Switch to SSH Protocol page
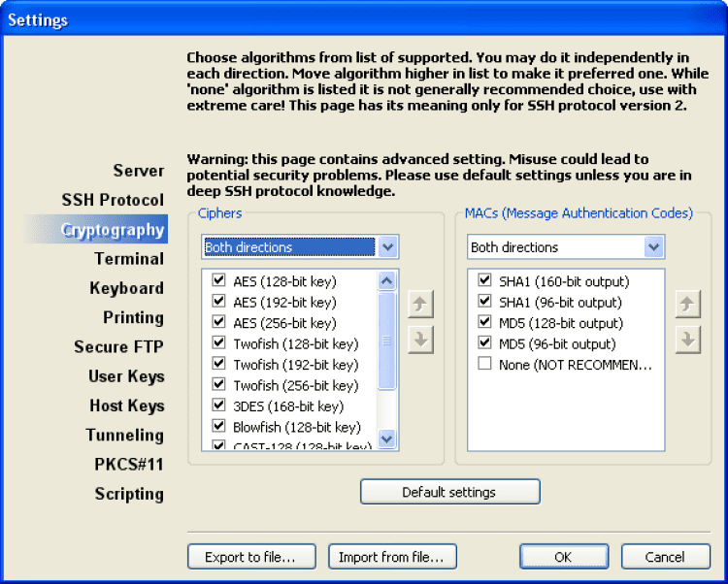The width and height of the screenshot is (728, 584). (x=113, y=200)
